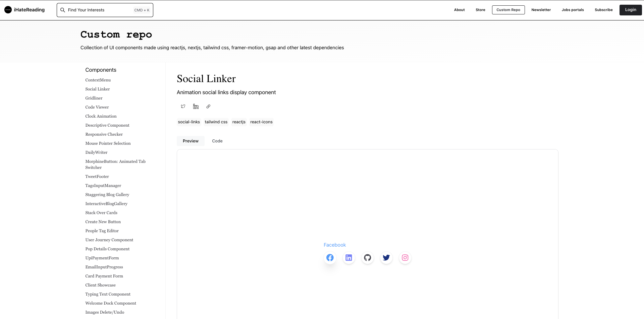Click the CMD + K shortcut hint
The image size is (644, 319).
142,10
